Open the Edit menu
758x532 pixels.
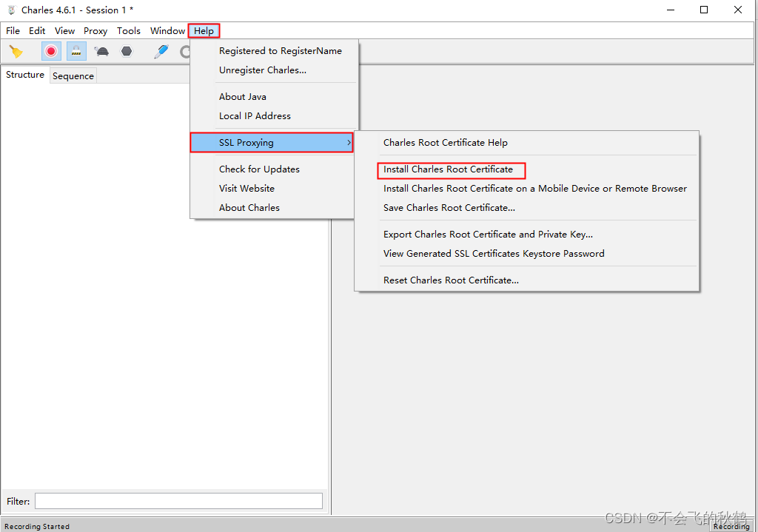[x=37, y=31]
